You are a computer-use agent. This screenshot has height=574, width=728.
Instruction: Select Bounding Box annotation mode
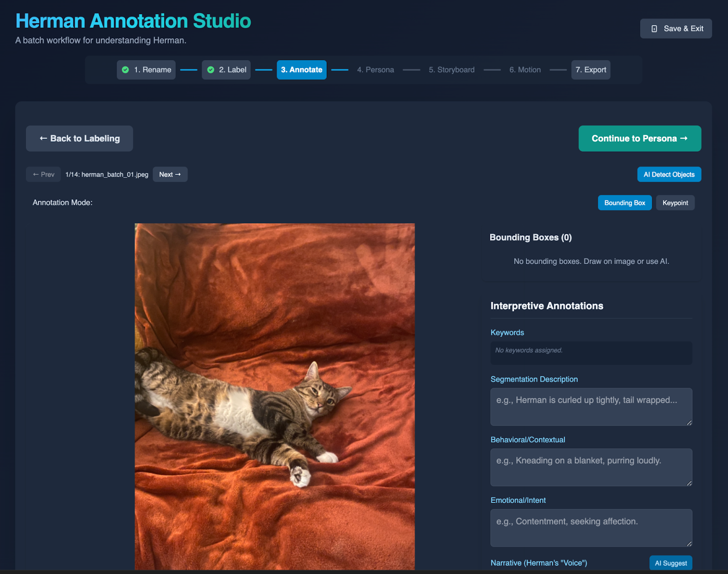[x=624, y=203]
